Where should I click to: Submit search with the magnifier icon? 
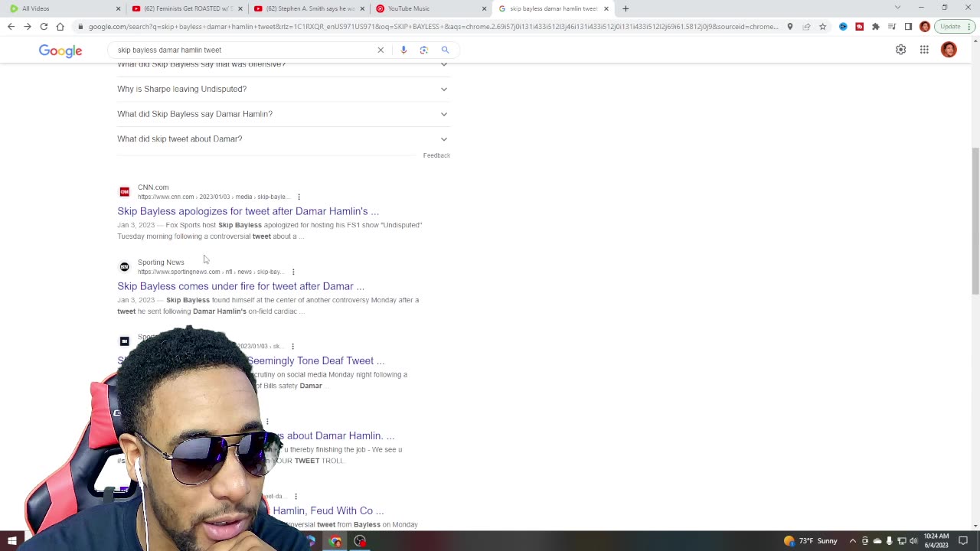445,50
